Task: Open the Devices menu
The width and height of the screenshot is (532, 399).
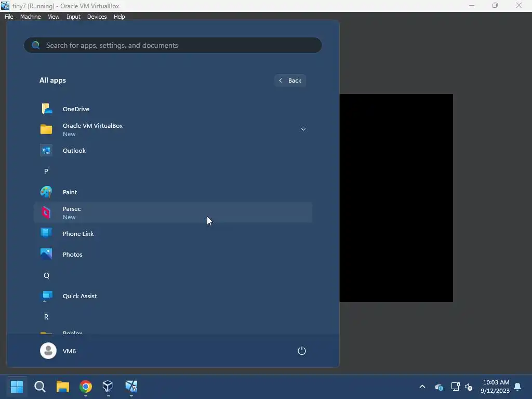Action: [x=97, y=17]
